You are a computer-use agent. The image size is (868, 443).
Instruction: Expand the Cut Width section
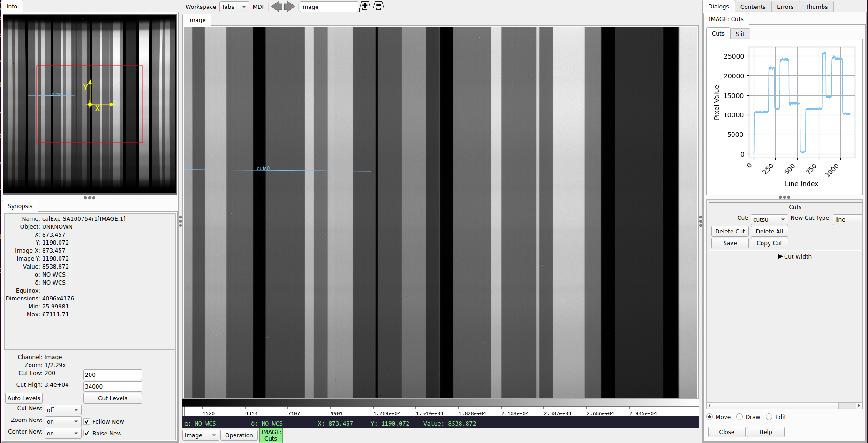click(x=780, y=256)
